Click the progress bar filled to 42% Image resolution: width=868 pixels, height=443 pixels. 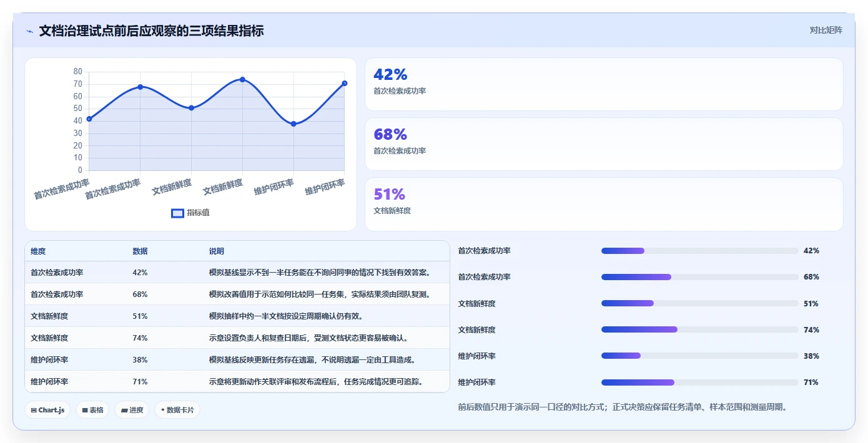[x=700, y=251]
